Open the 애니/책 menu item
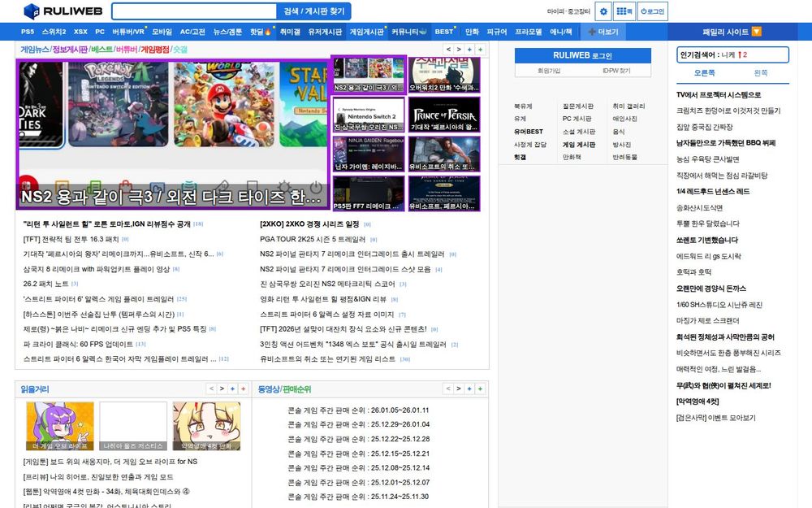This screenshot has height=508, width=812. pos(561,32)
